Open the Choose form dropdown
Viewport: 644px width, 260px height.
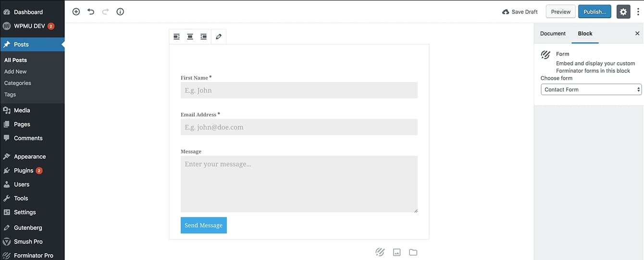tap(591, 90)
